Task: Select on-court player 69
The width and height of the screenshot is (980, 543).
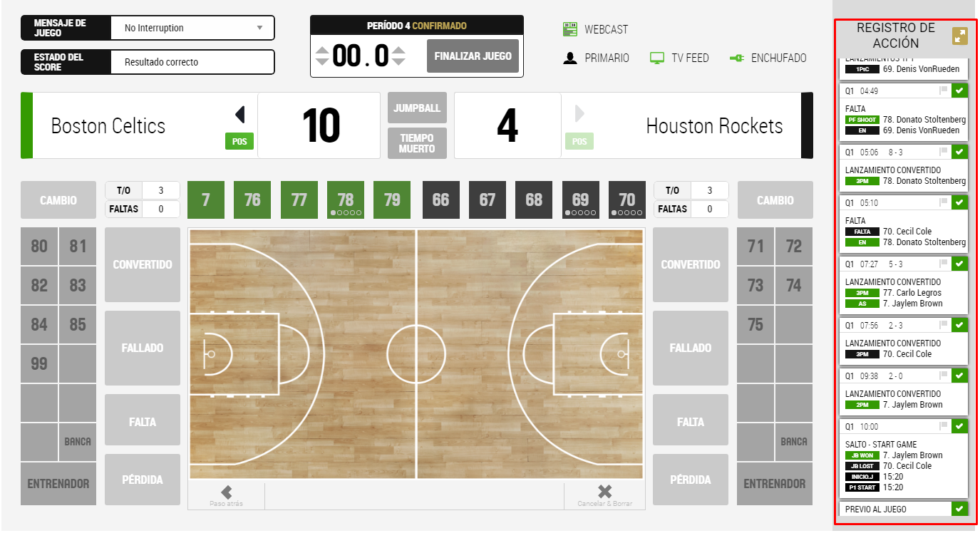Action: click(x=581, y=200)
